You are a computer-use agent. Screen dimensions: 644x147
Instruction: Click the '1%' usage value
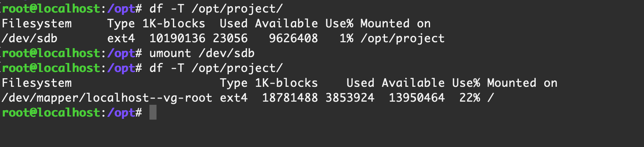click(346, 38)
